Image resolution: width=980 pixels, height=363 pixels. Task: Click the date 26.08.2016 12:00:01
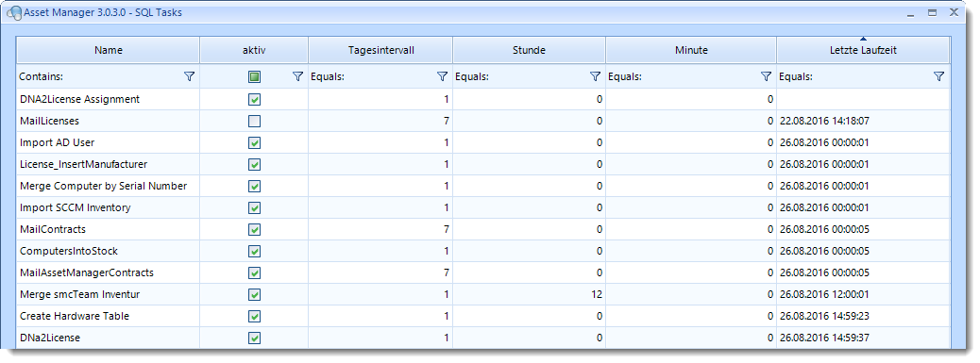click(x=825, y=294)
